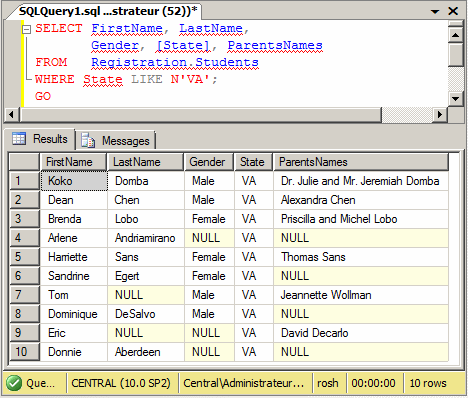This screenshot has height=398, width=468.
Task: Click the green query success icon
Action: point(14,383)
